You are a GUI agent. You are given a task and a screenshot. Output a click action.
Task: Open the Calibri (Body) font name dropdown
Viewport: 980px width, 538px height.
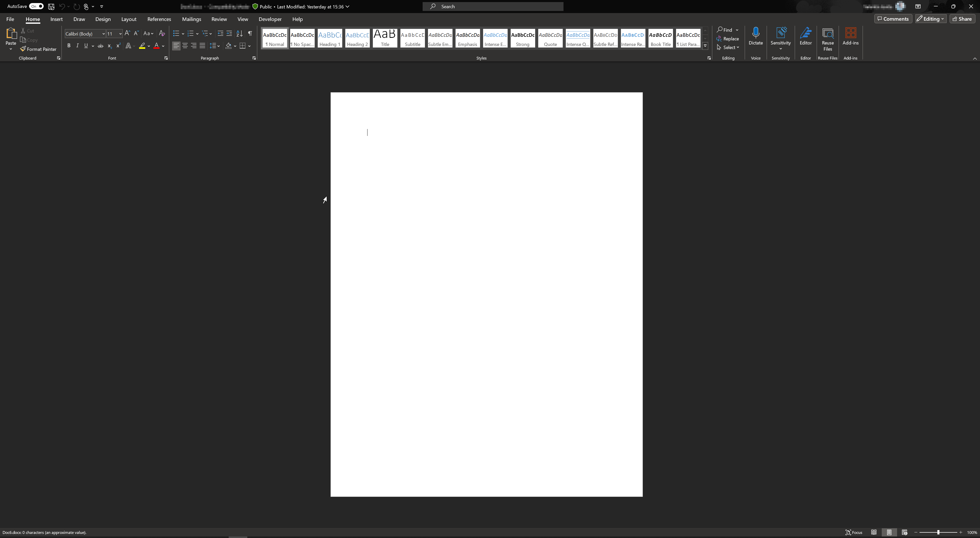pos(103,34)
